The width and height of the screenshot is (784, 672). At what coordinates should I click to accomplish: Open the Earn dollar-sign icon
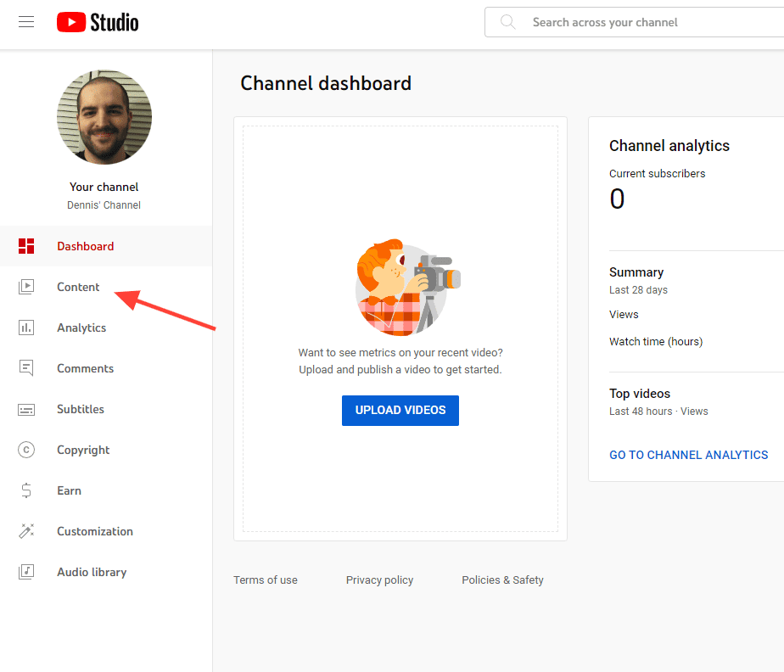point(26,490)
